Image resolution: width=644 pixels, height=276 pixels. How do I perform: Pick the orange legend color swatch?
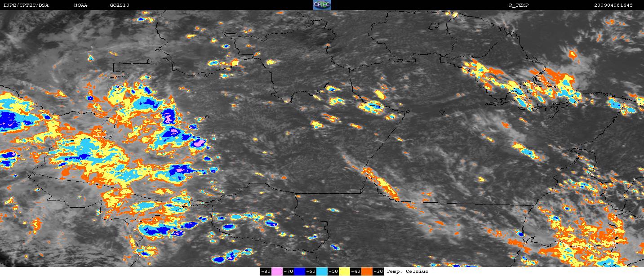click(367, 272)
